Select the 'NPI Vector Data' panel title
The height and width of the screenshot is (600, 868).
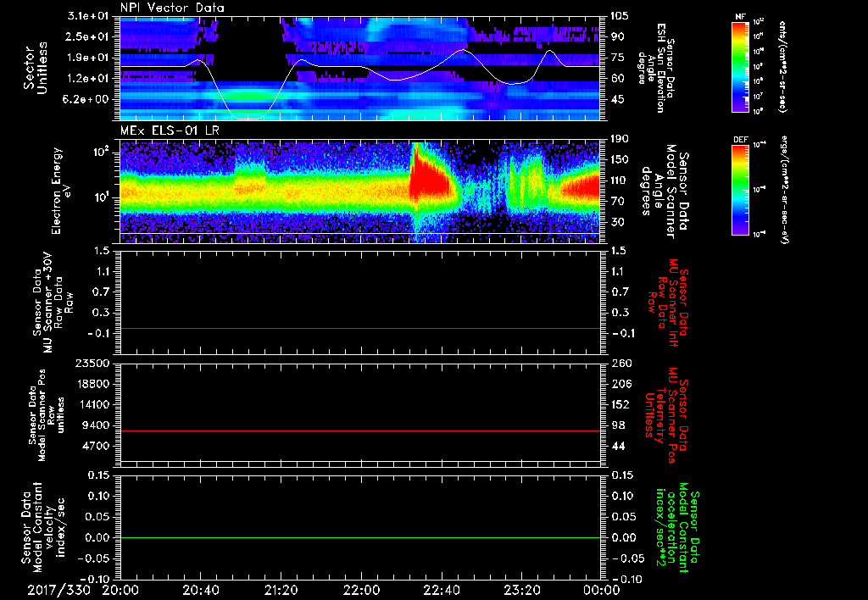click(172, 8)
